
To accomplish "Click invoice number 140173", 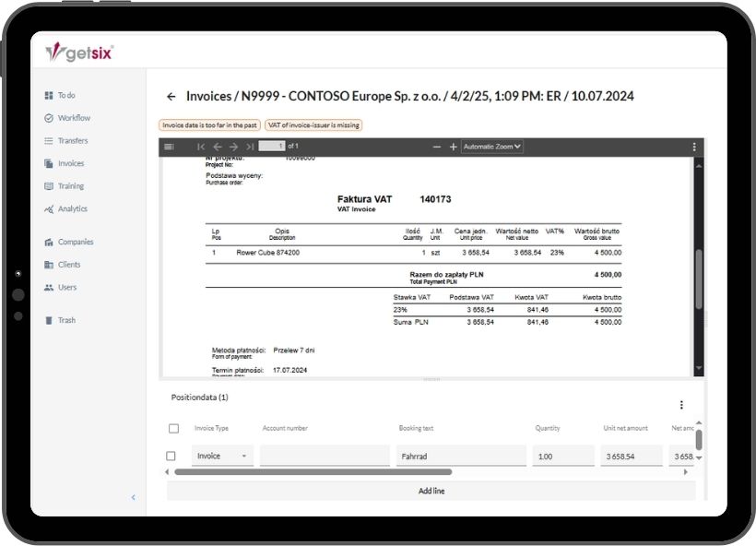I will point(435,199).
